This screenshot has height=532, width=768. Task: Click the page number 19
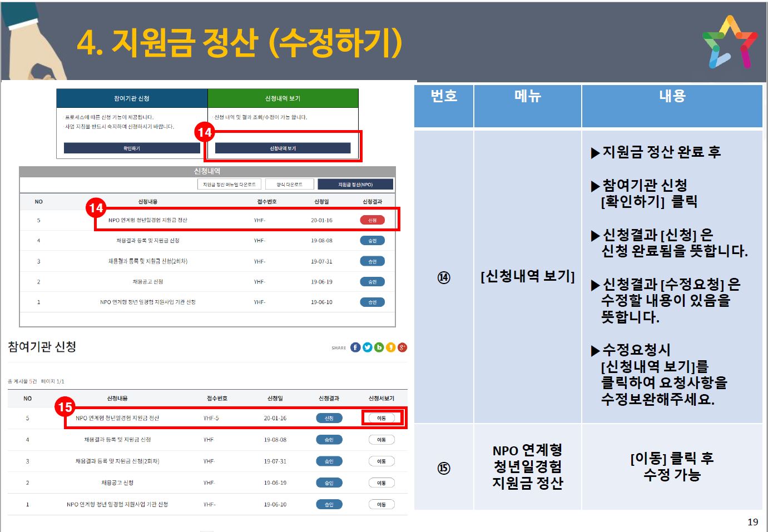(x=752, y=522)
